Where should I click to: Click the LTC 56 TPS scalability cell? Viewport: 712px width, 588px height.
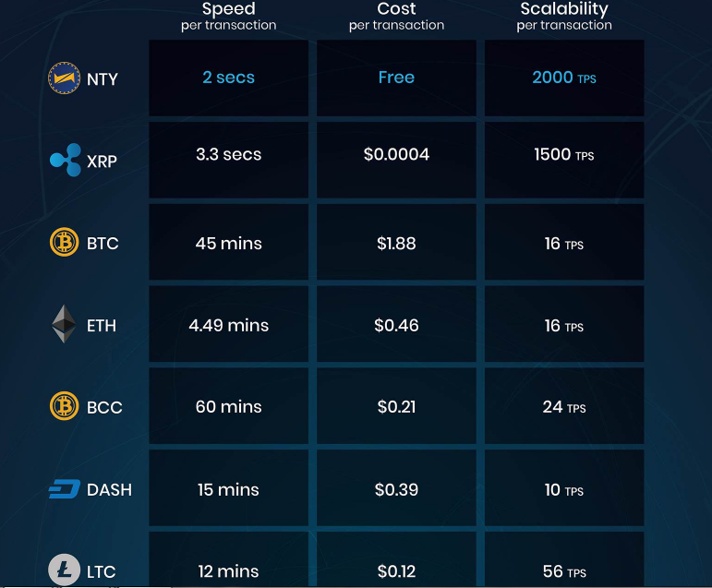(564, 570)
